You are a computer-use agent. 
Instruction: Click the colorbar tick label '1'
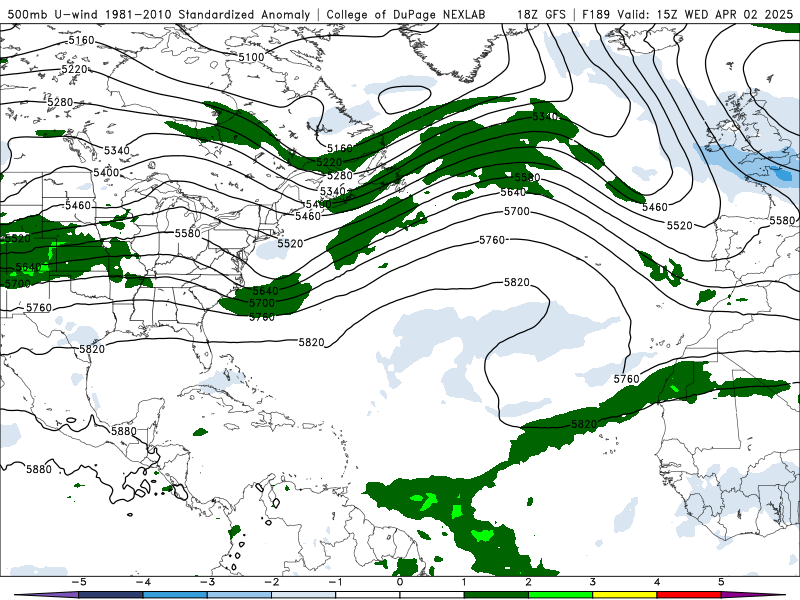(464, 582)
